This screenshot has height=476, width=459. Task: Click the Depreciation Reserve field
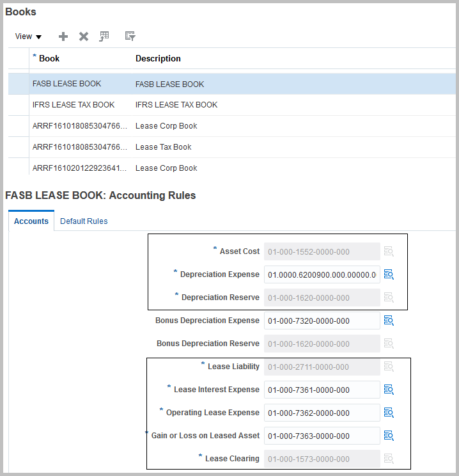(x=322, y=297)
